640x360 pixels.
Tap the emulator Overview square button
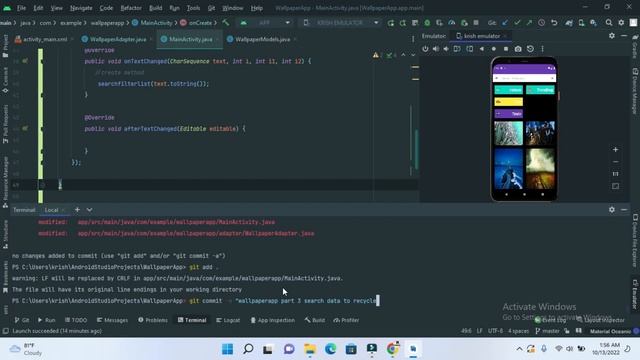tap(506, 49)
